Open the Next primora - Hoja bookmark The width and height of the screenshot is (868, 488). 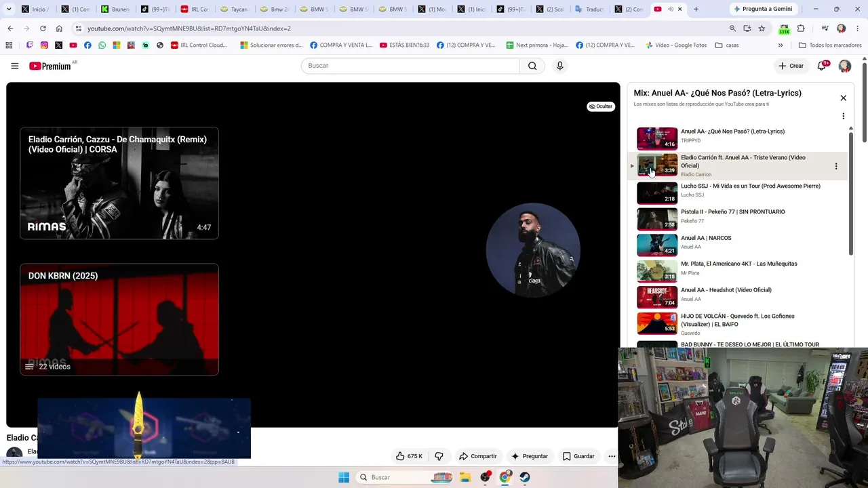click(537, 45)
